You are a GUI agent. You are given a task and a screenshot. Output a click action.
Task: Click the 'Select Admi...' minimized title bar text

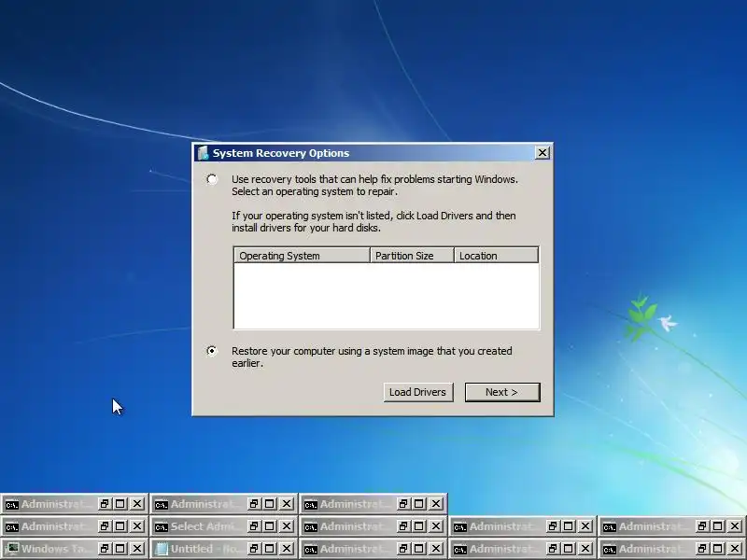[x=205, y=526]
